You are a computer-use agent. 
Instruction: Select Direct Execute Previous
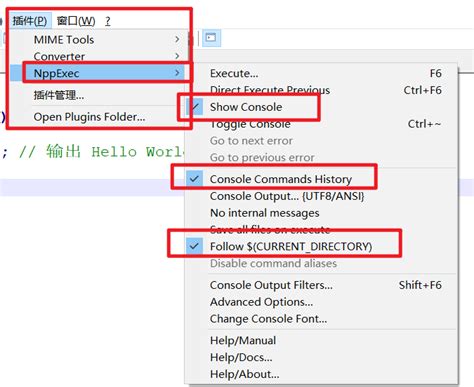tap(322, 90)
